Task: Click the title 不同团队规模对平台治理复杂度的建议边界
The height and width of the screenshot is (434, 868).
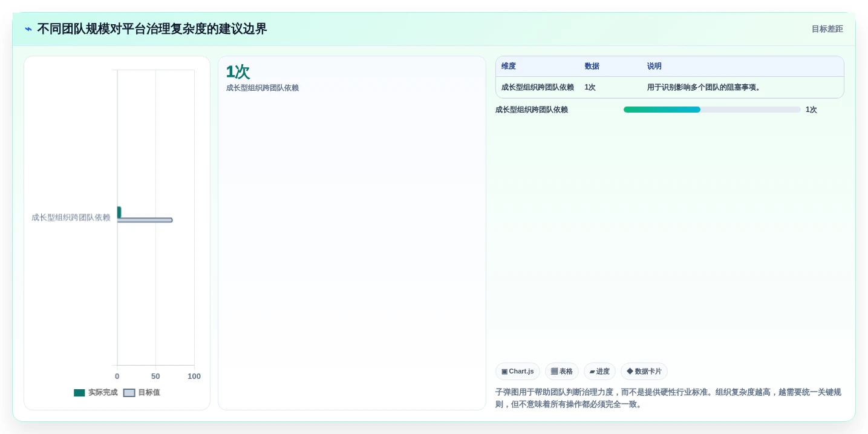Action: pos(152,29)
